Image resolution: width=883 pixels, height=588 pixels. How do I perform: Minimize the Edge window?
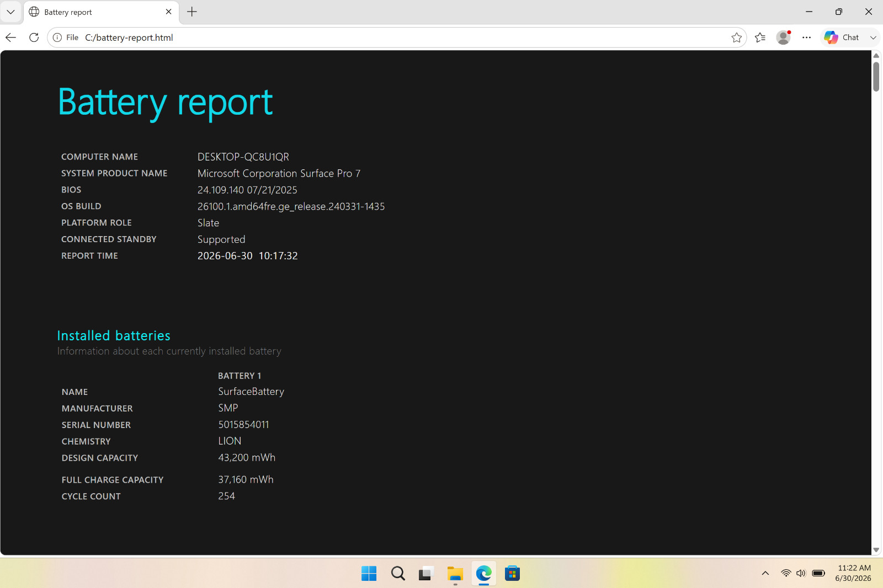809,12
